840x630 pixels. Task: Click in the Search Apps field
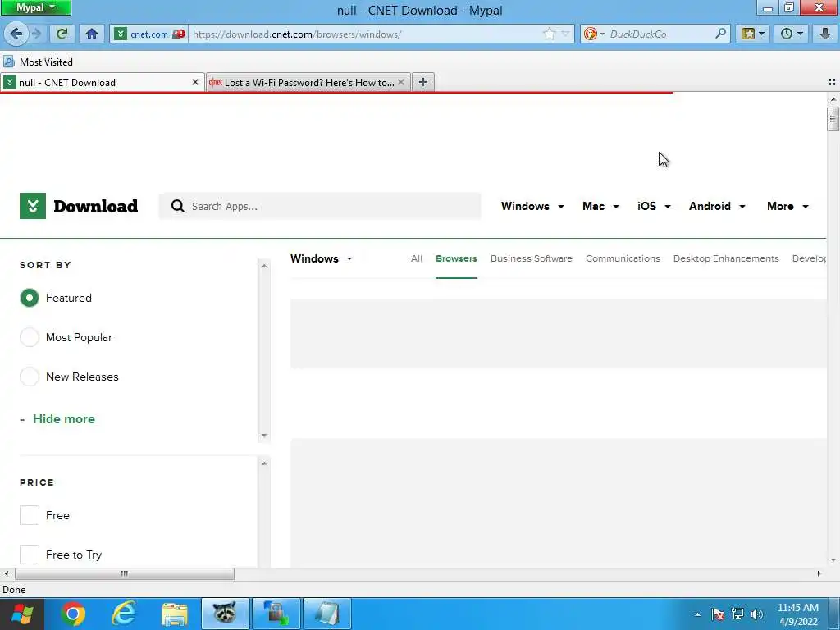pyautogui.click(x=320, y=206)
